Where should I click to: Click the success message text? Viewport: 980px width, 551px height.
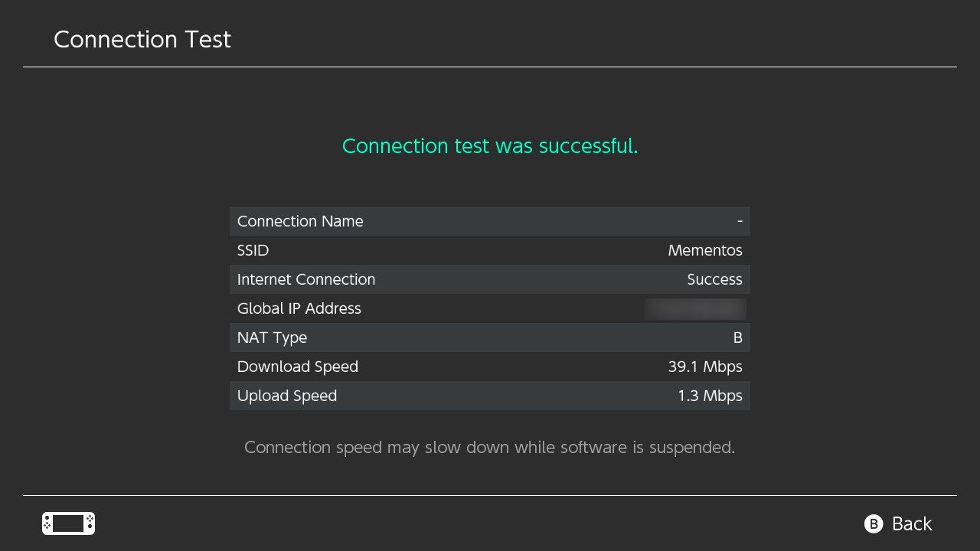[490, 146]
